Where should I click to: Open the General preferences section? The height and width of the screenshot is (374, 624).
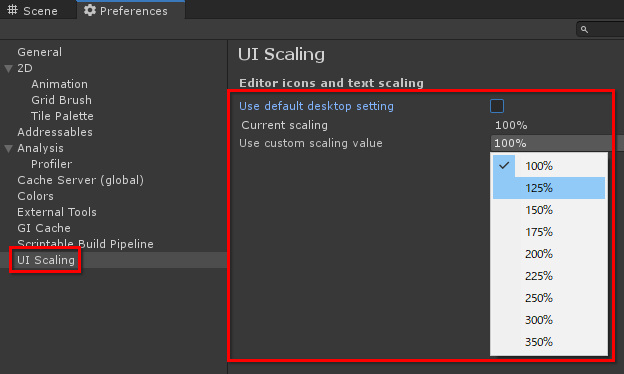[x=39, y=52]
